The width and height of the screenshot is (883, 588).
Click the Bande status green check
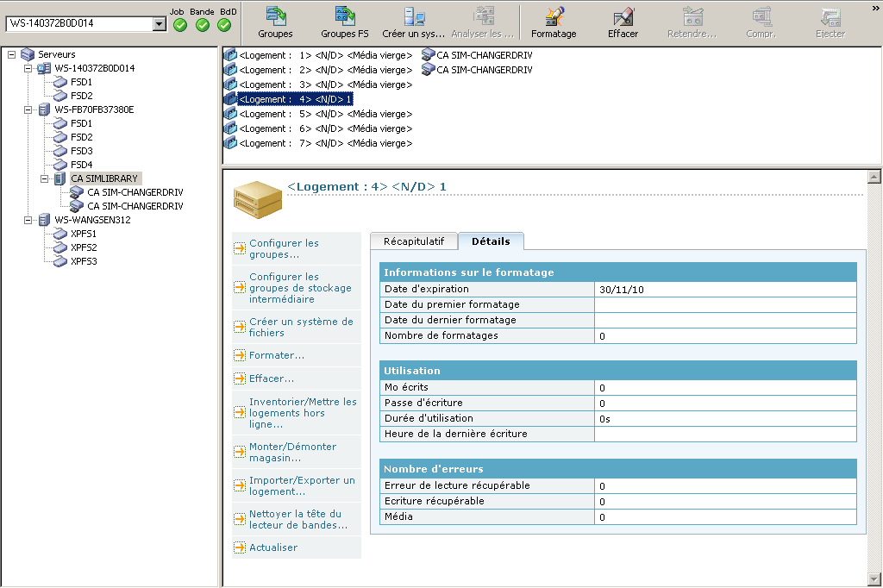(202, 25)
